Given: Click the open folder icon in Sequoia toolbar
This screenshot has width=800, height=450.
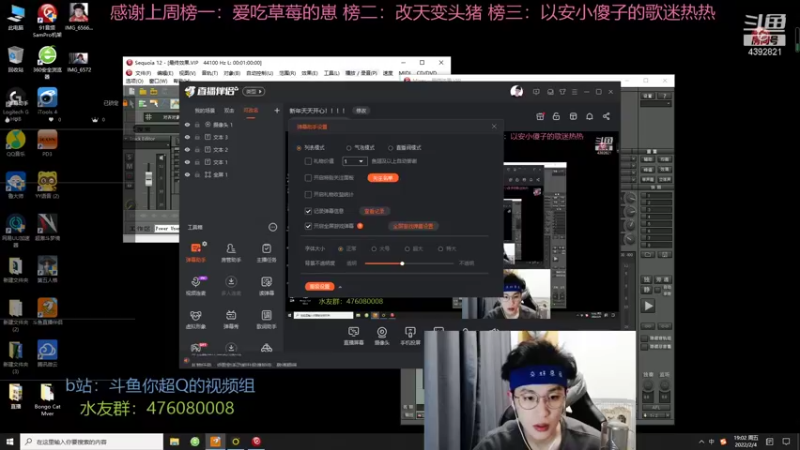Looking at the screenshot, I should 143,91.
